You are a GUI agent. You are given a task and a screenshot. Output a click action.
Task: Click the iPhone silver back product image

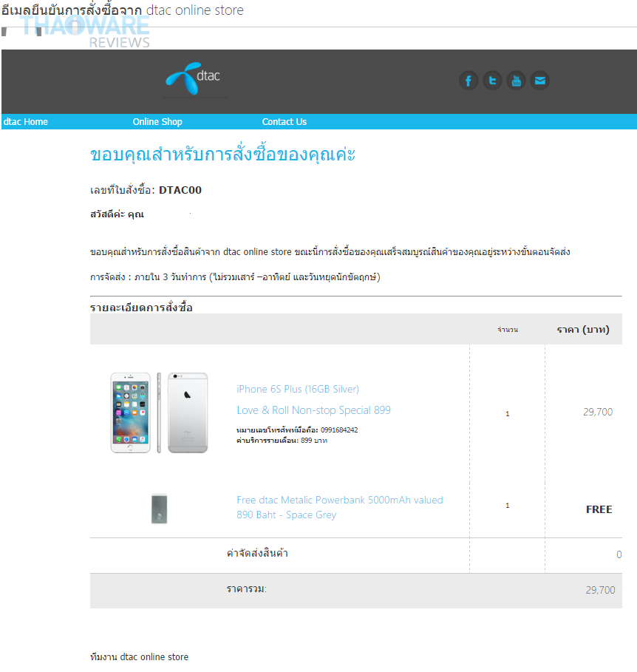click(x=188, y=413)
